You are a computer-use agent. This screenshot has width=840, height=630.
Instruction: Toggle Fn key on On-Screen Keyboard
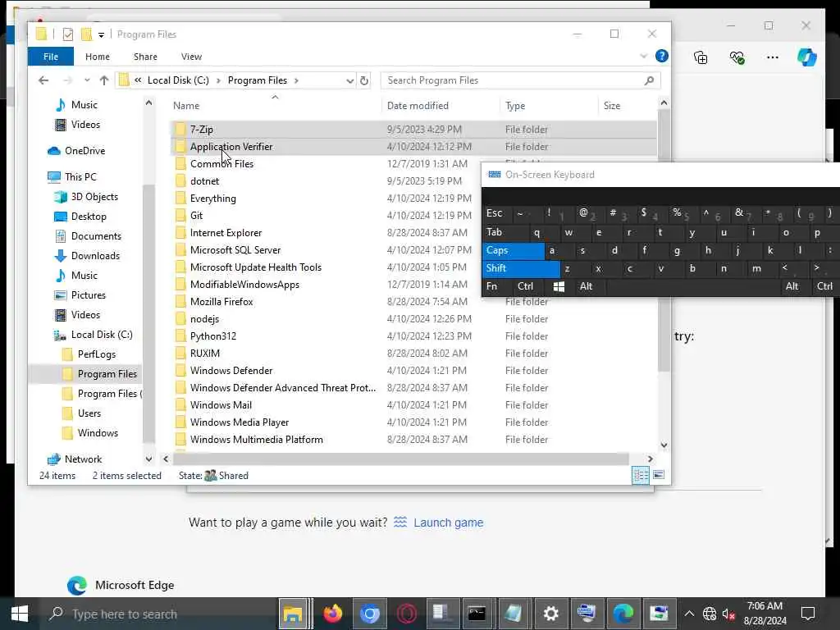(492, 286)
